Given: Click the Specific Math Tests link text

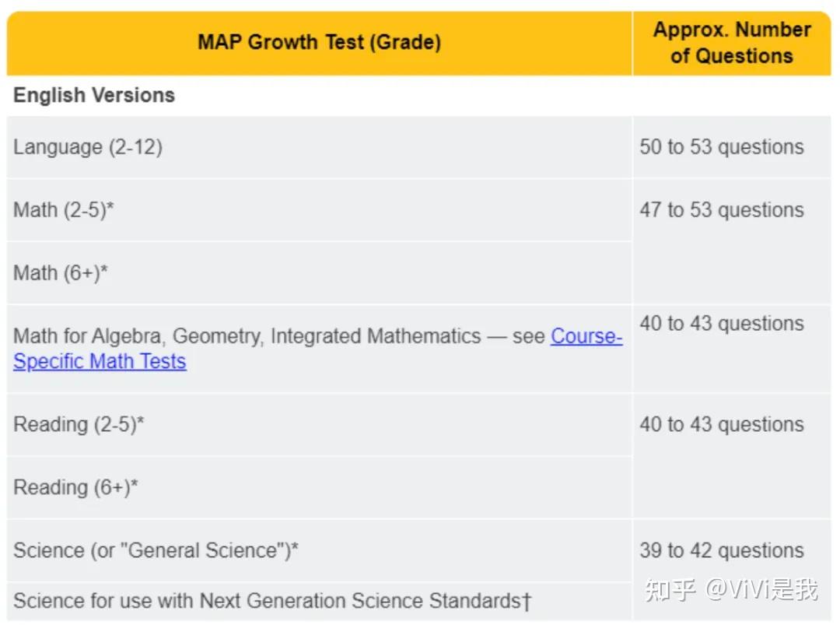Looking at the screenshot, I should point(100,362).
